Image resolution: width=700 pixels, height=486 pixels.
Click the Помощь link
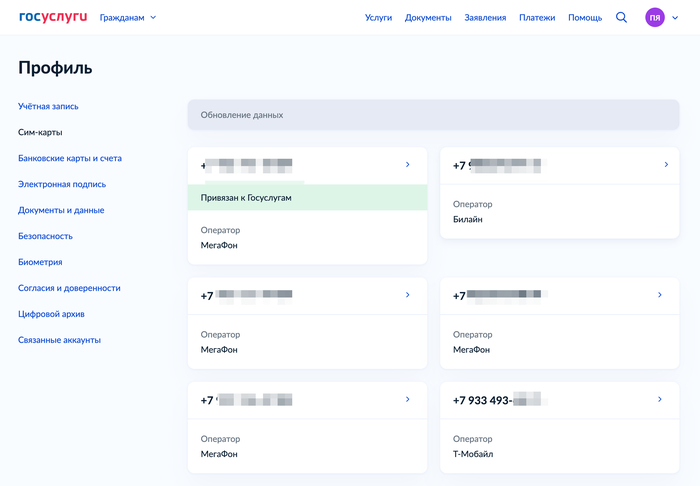coord(585,18)
